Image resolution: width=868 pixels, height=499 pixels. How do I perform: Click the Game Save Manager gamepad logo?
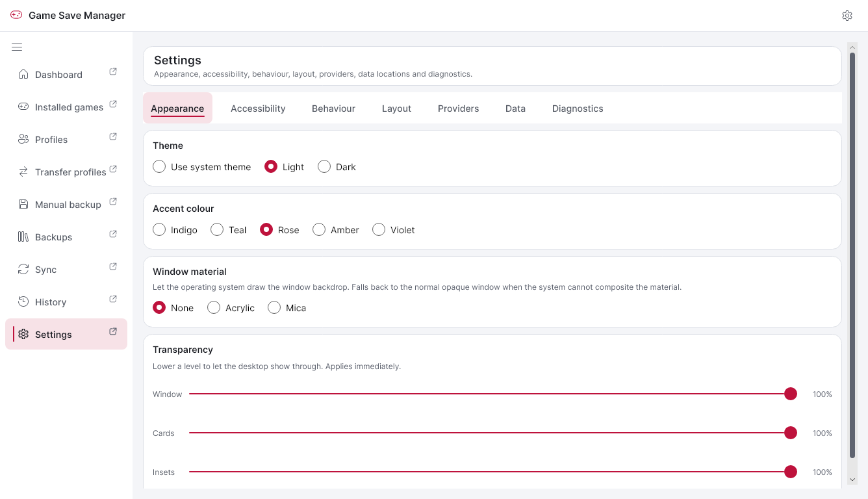click(16, 15)
